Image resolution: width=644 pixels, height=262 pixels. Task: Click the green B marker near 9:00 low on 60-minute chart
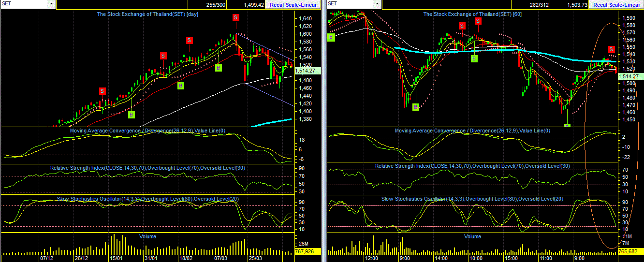416,107
